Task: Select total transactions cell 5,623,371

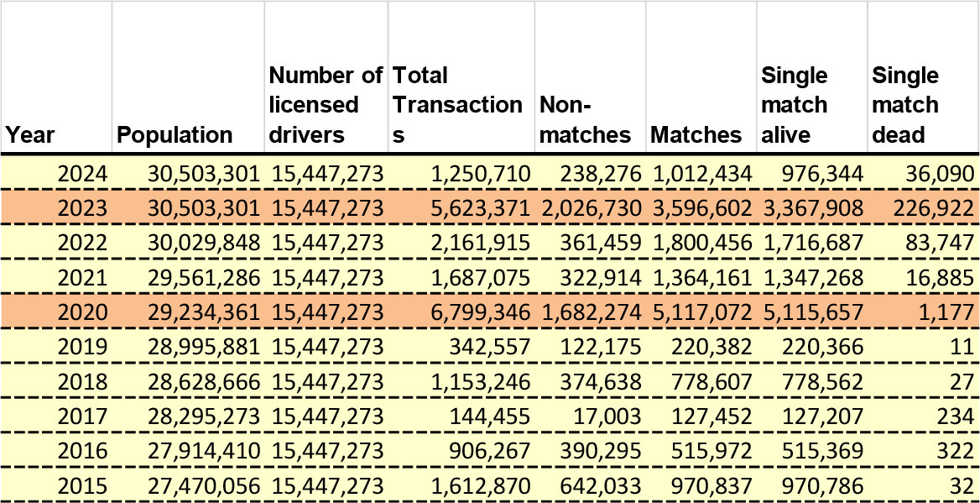Action: point(480,208)
